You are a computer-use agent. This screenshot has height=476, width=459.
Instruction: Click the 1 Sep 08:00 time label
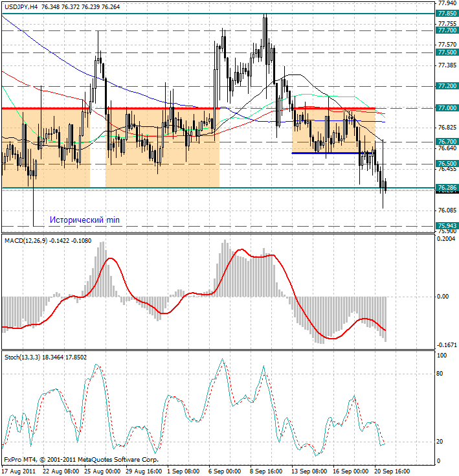click(x=184, y=471)
